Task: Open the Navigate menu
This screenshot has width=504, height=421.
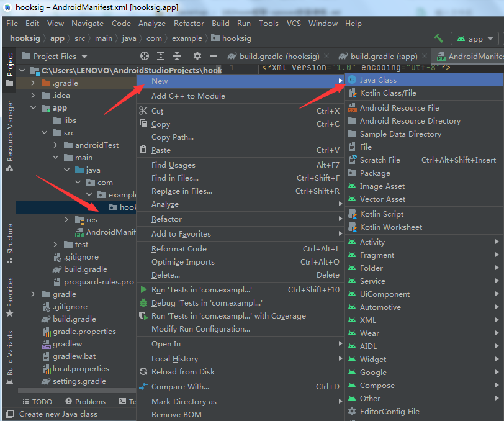Action: point(88,24)
